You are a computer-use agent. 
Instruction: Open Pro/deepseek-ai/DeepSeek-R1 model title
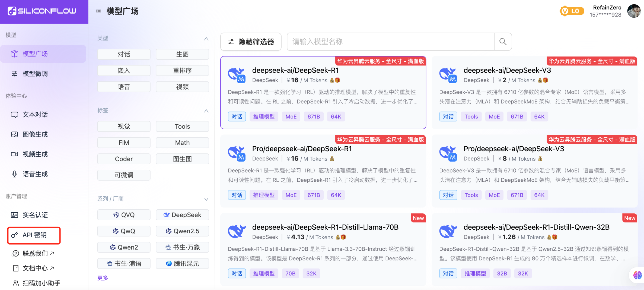point(302,149)
